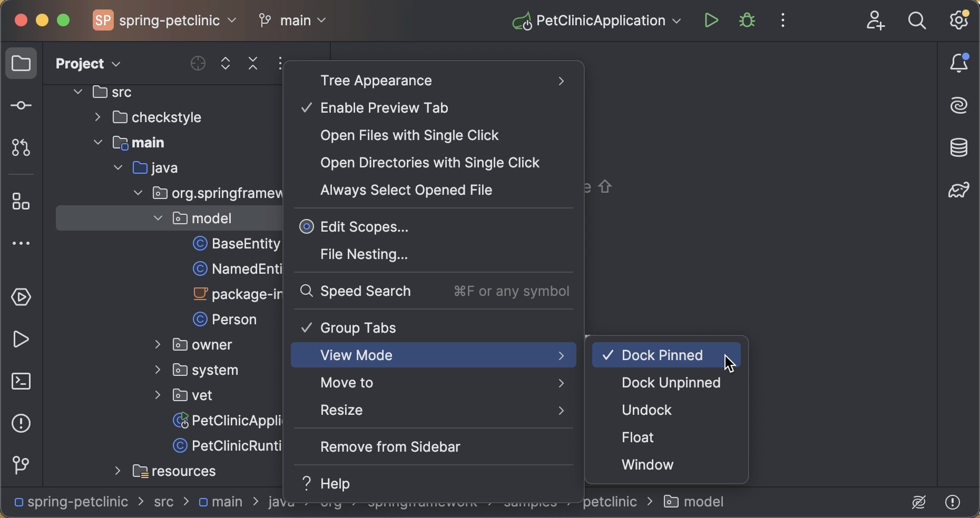Click model in the breadcrumb bar
Screen dimensions: 980x518
pyautogui.click(x=704, y=502)
